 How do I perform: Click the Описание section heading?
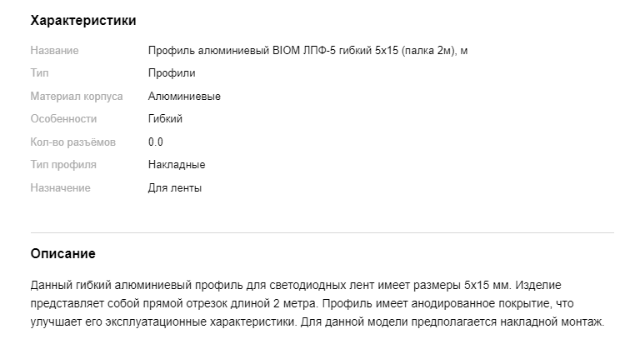(62, 253)
